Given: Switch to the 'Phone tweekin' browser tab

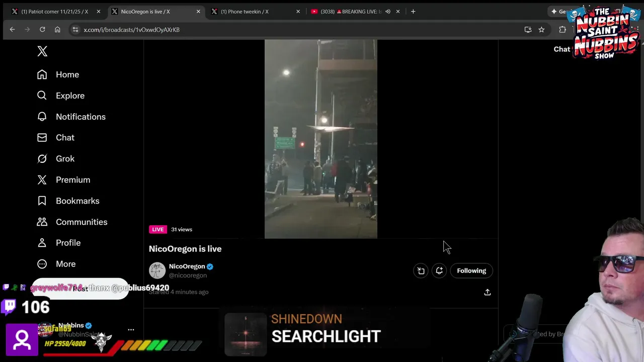Looking at the screenshot, I should click(245, 12).
